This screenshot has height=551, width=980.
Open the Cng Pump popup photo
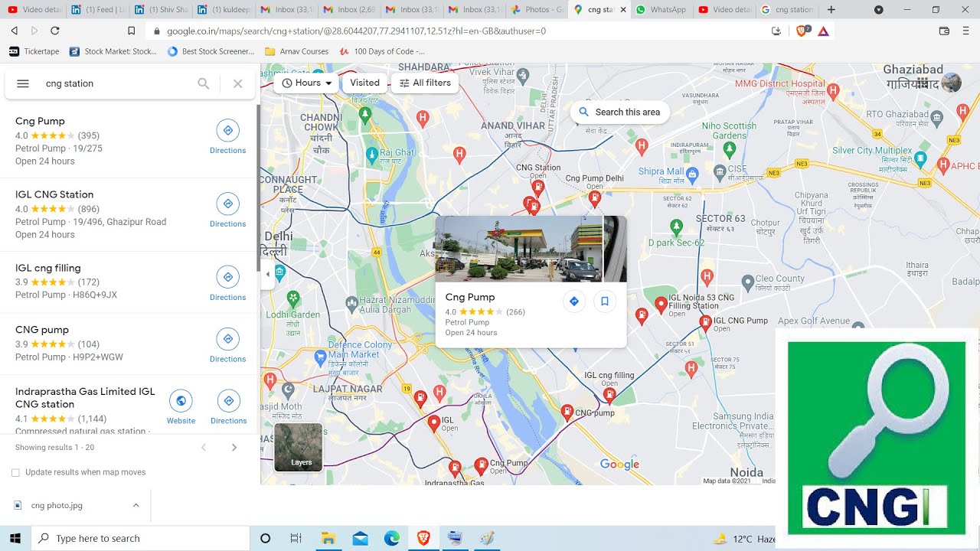[519, 249]
